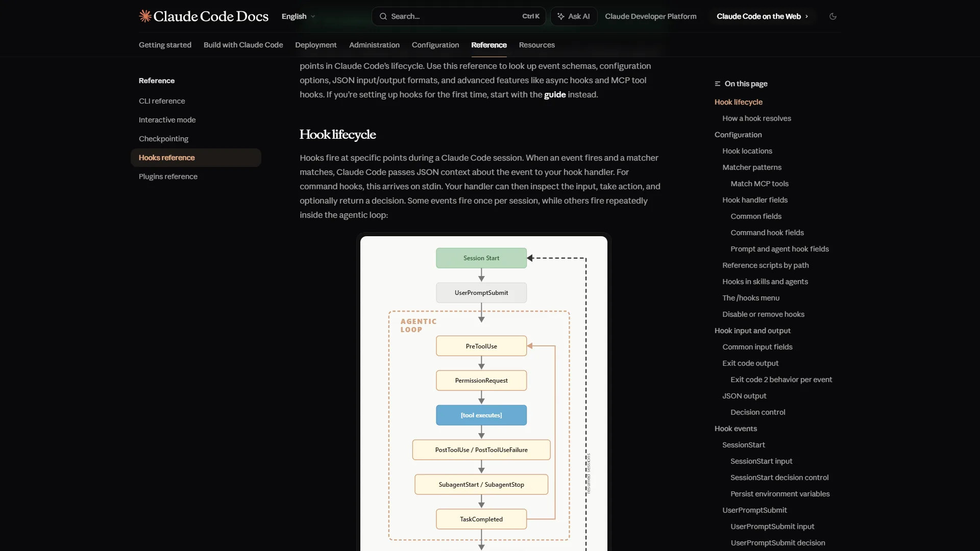Open the Deployment tab
The image size is (980, 551).
[315, 45]
